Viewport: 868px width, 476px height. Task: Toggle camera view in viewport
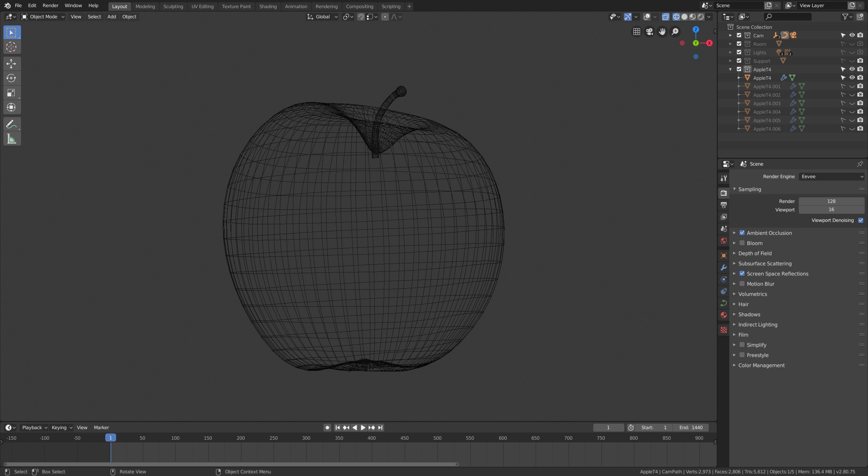649,32
